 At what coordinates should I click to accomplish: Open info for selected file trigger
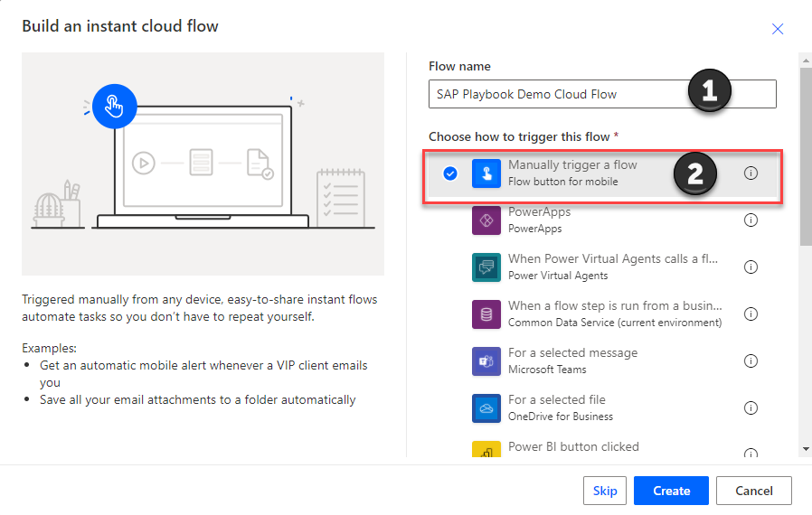(x=751, y=407)
